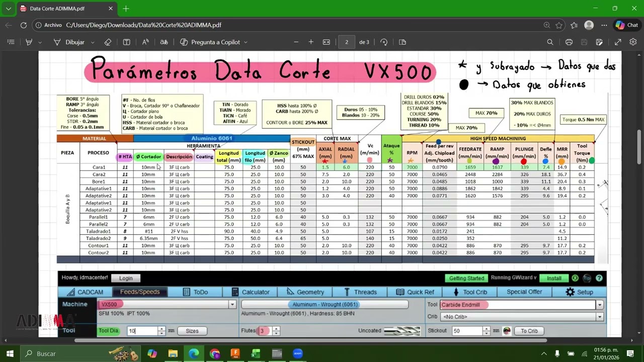Click the Uncoated endmill image
The width and height of the screenshot is (644, 362).
tap(402, 331)
